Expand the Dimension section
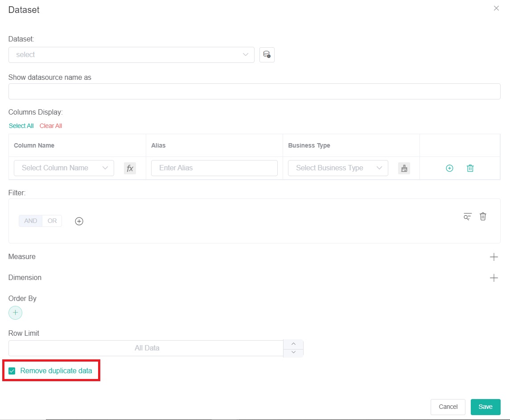Image resolution: width=510 pixels, height=420 pixels. (x=494, y=277)
